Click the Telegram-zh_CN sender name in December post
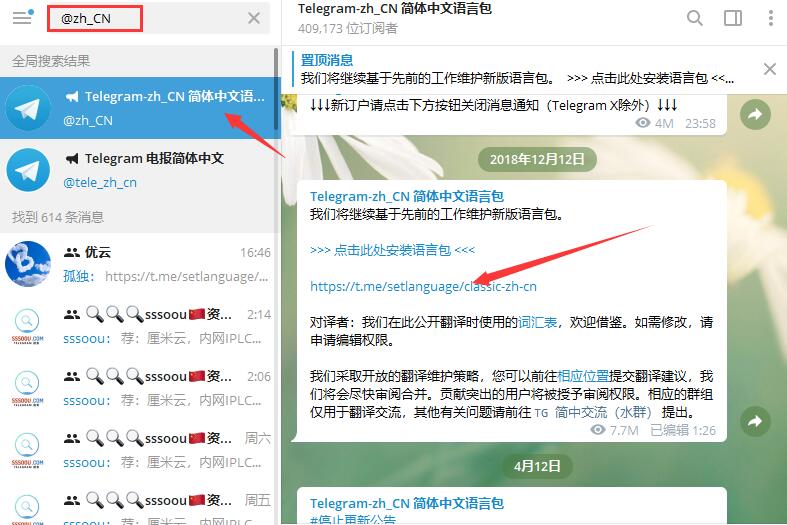The height and width of the screenshot is (525, 787). (407, 196)
